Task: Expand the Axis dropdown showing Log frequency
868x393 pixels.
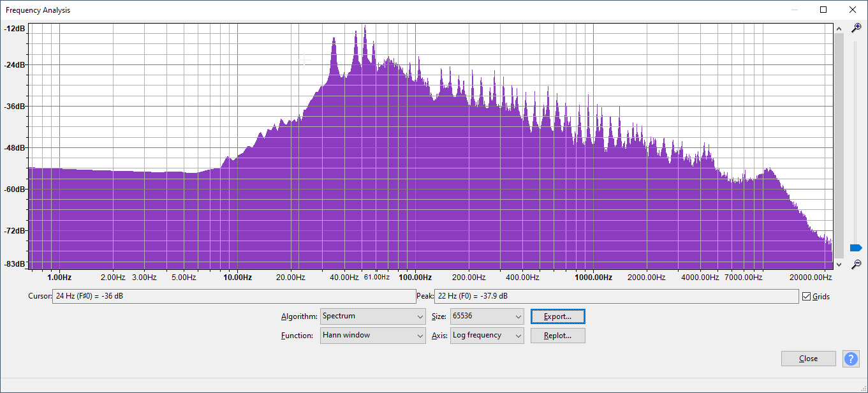Action: pyautogui.click(x=487, y=336)
